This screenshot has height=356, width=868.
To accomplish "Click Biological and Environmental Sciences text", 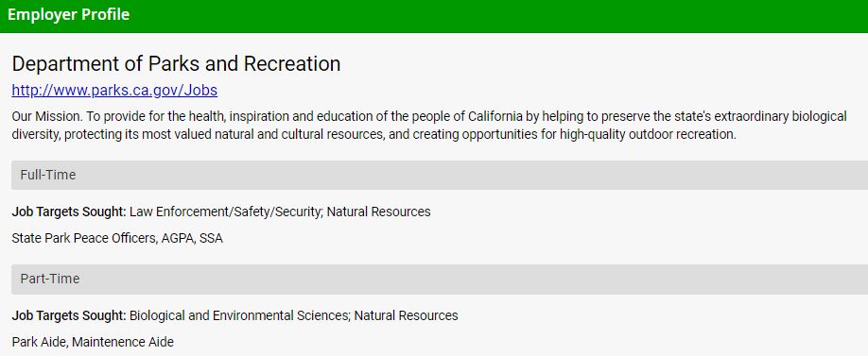I will [x=240, y=315].
